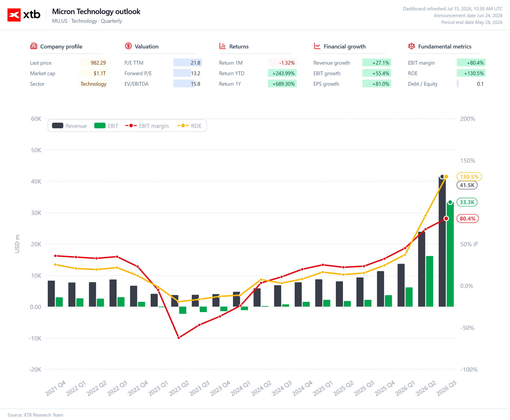
Task: Click the 2026 Q3 axis label
Action: coord(446,388)
